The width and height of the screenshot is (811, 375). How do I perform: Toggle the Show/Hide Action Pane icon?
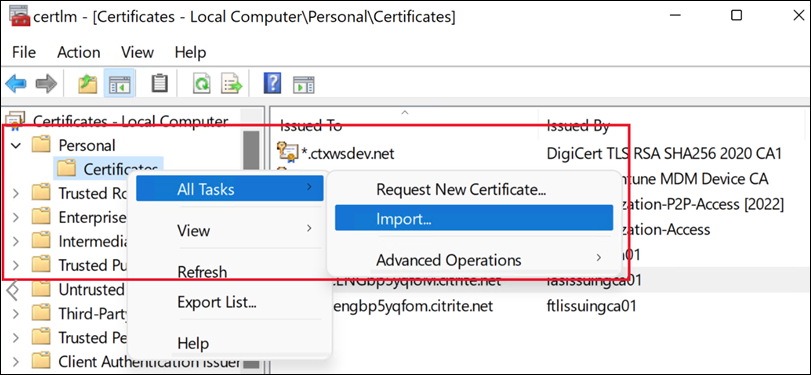(304, 84)
